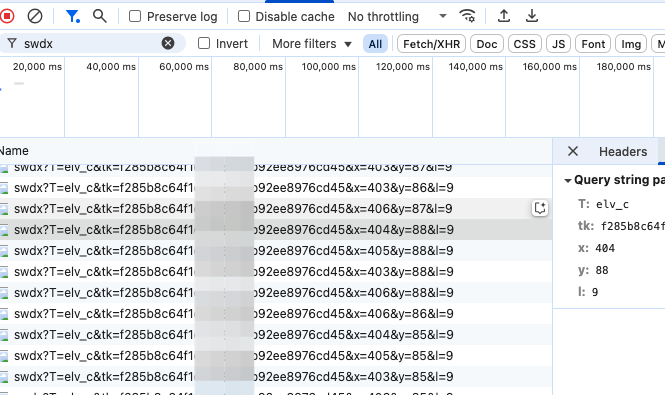Click the l parameter value 9

click(595, 292)
